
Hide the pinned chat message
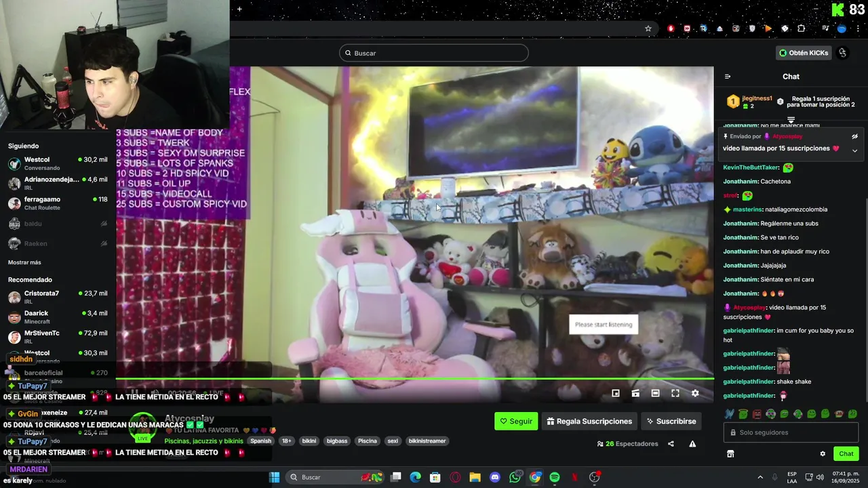(854, 136)
